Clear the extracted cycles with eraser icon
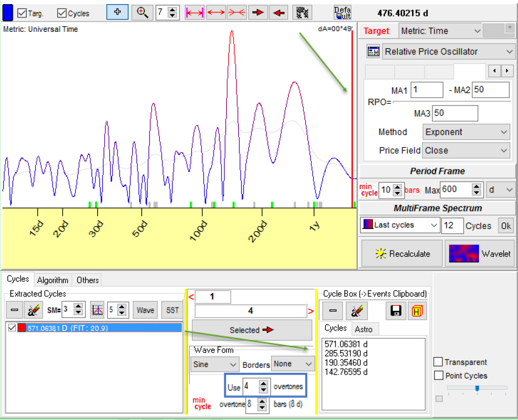 click(x=35, y=310)
